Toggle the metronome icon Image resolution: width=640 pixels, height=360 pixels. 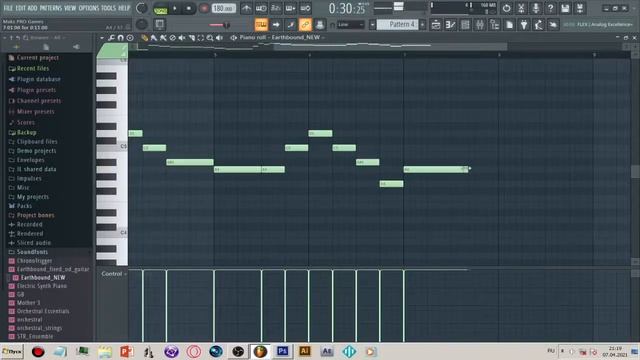(x=246, y=8)
